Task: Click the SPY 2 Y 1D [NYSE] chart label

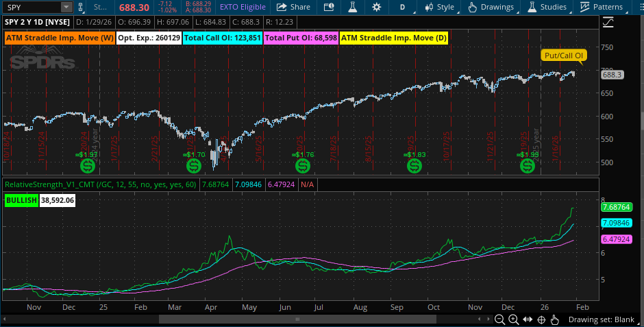Action: 38,22
